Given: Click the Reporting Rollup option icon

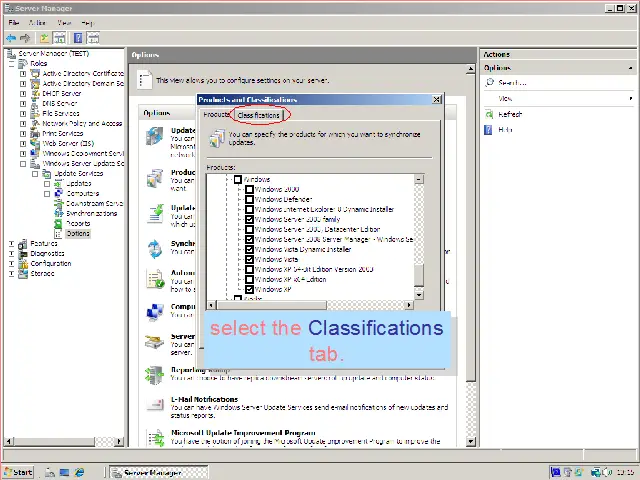Looking at the screenshot, I should (155, 375).
